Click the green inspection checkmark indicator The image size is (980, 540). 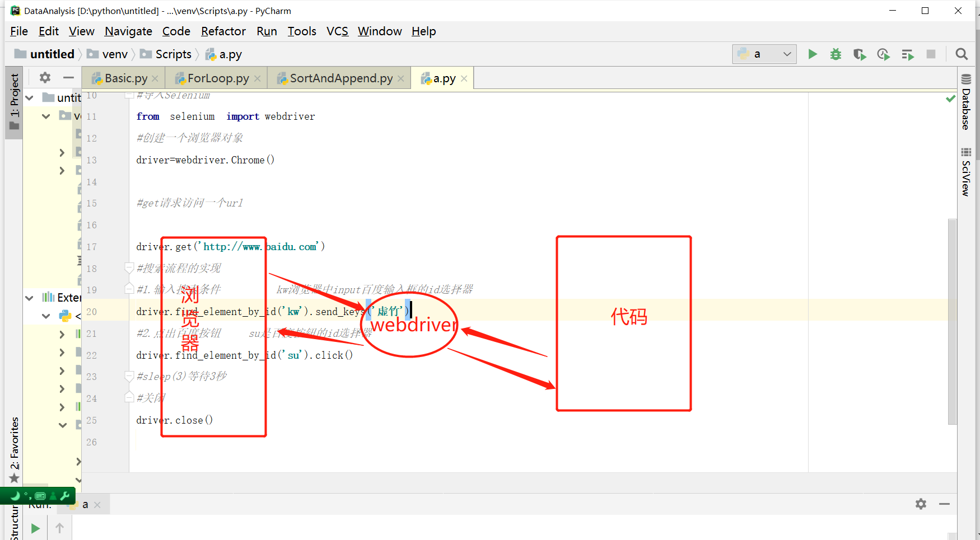click(950, 98)
